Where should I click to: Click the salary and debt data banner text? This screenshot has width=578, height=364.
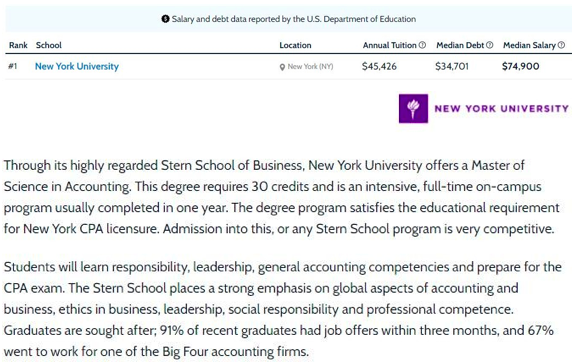click(294, 19)
